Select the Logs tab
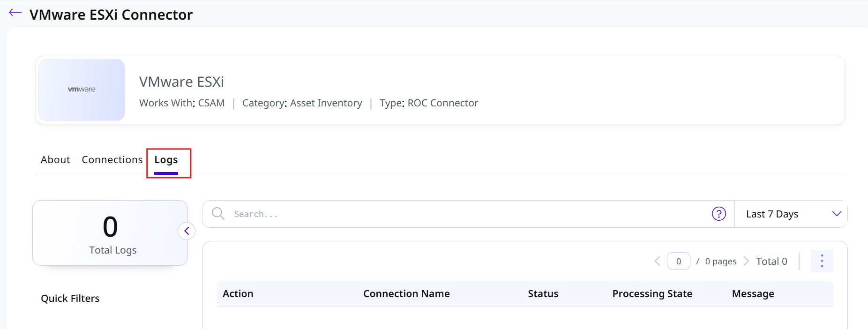The image size is (868, 329). click(x=166, y=160)
